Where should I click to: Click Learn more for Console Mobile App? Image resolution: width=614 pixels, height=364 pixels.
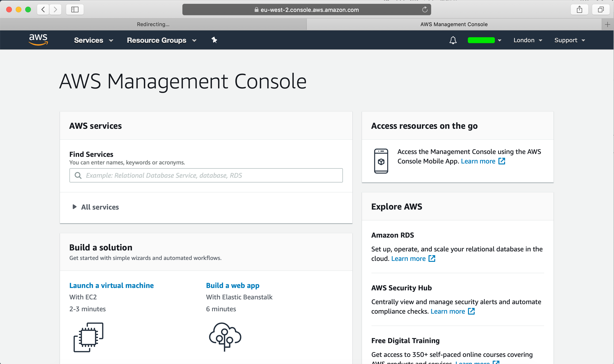pos(478,161)
